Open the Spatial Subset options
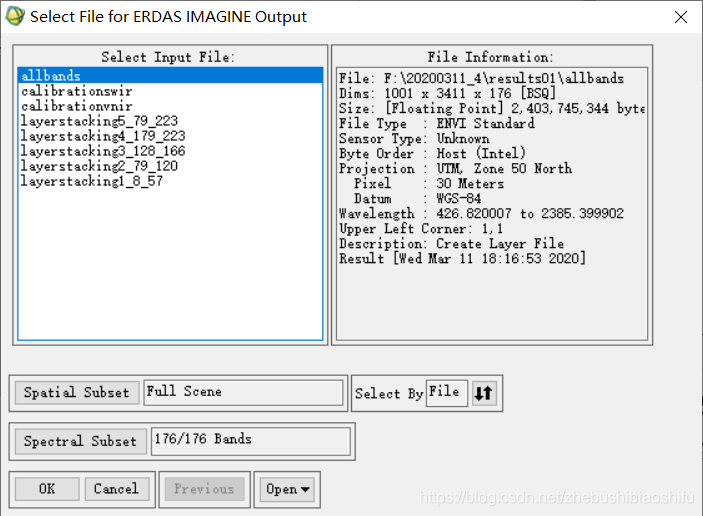Screen dimensions: 703x516 point(77,393)
